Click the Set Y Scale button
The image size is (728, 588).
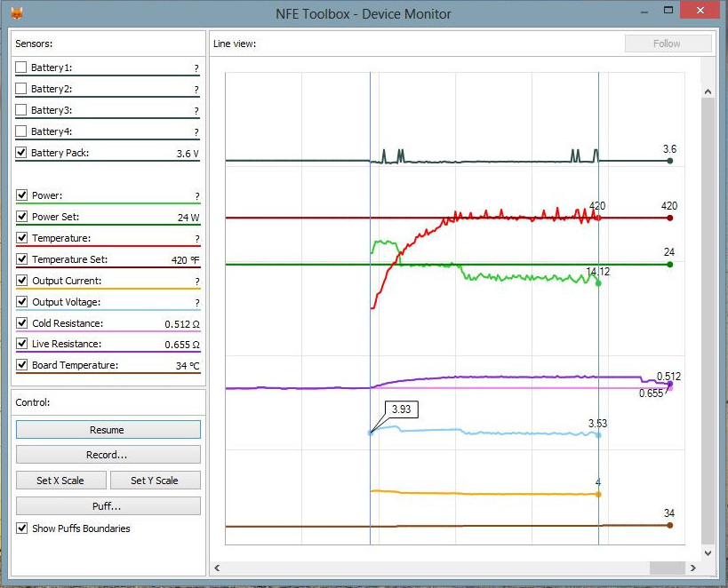pos(156,481)
